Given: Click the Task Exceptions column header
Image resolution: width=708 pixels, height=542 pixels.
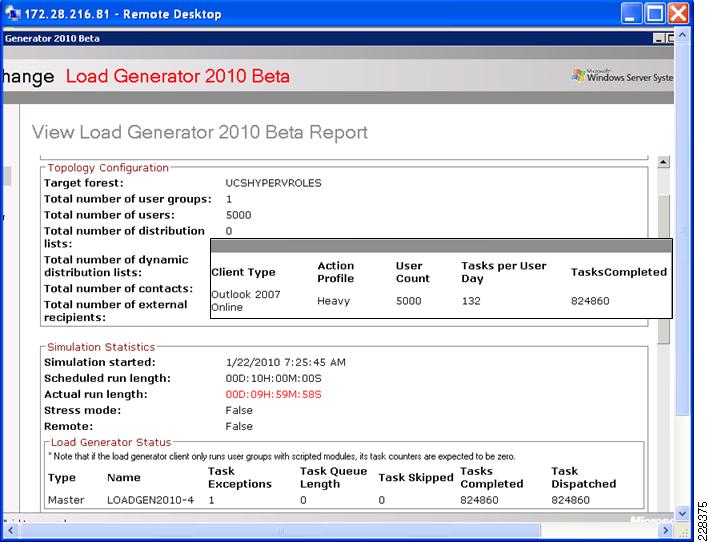Looking at the screenshot, I should [240, 478].
